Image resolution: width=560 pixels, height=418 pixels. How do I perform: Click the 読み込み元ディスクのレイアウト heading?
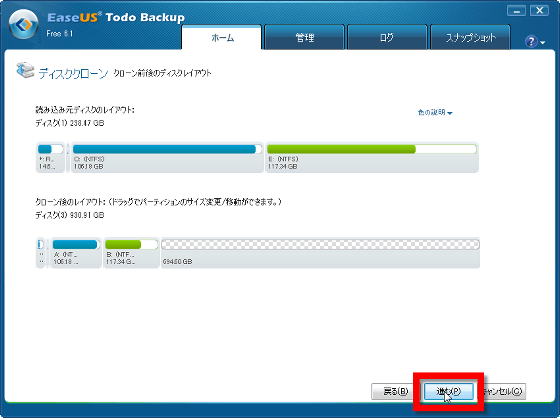point(85,110)
